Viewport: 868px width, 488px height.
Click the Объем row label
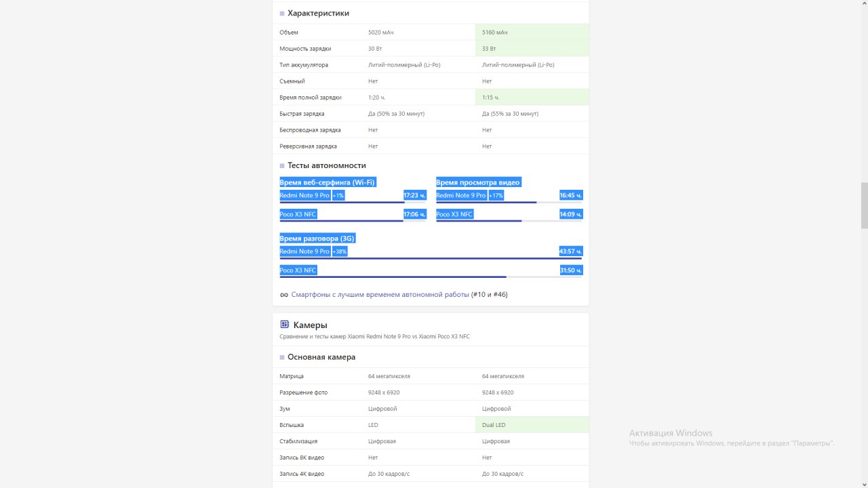point(289,33)
